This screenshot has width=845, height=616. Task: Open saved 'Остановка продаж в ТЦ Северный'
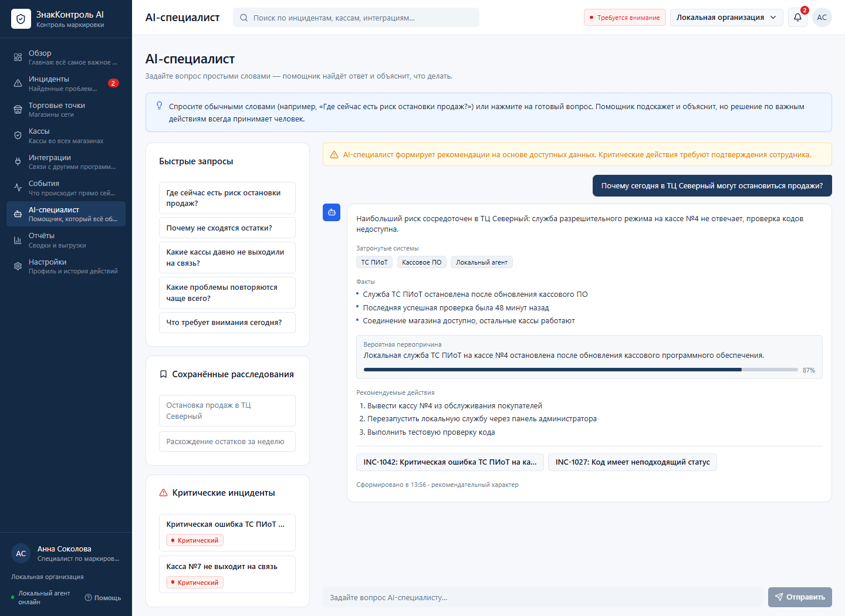(227, 411)
